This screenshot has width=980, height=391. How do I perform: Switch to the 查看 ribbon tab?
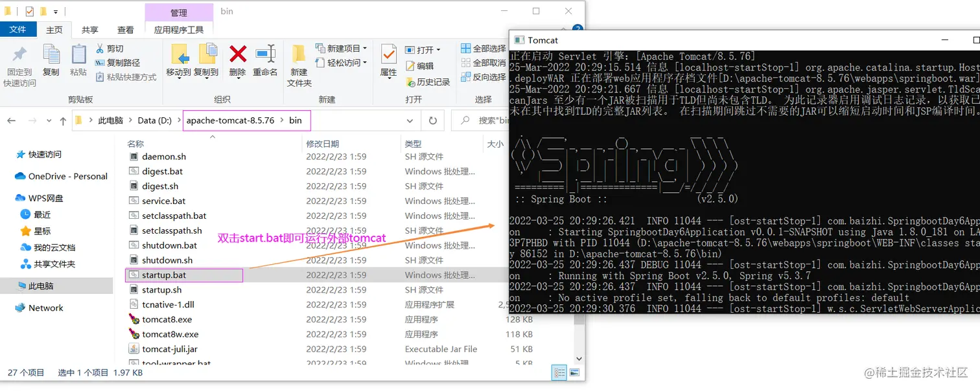pos(126,29)
